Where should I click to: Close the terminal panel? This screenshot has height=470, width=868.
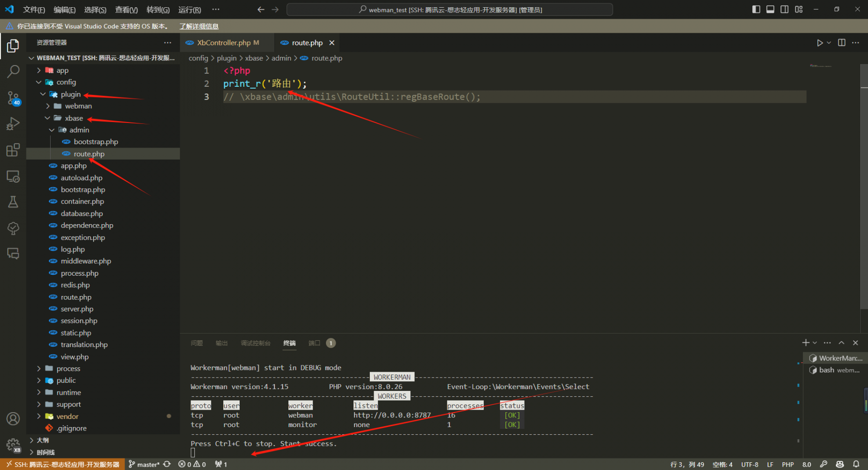[x=855, y=343]
